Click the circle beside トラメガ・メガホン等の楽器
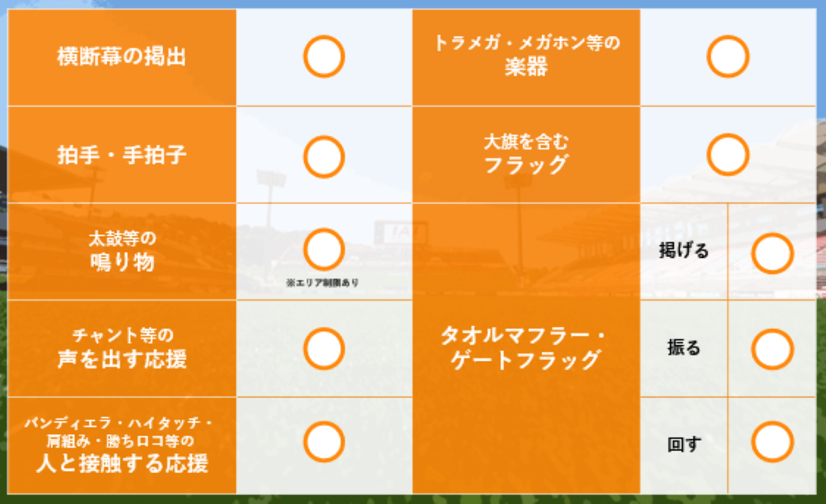826x504 pixels. pyautogui.click(x=728, y=56)
